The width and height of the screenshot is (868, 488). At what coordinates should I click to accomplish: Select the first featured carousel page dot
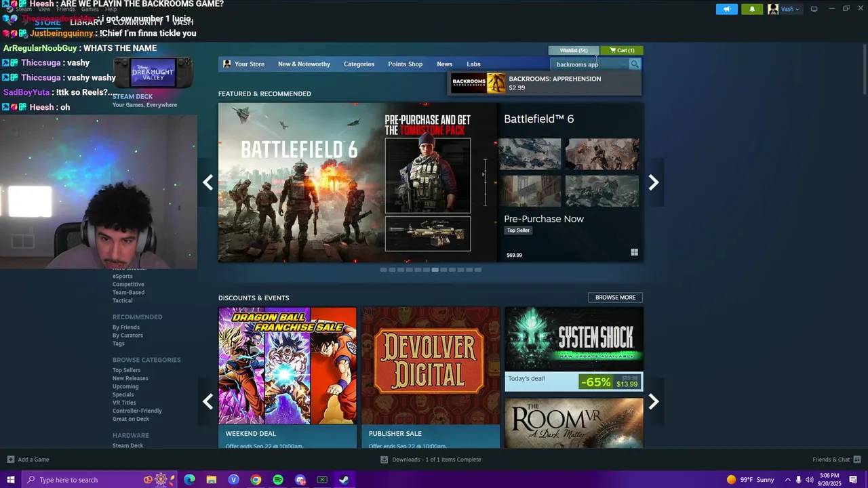(x=383, y=270)
